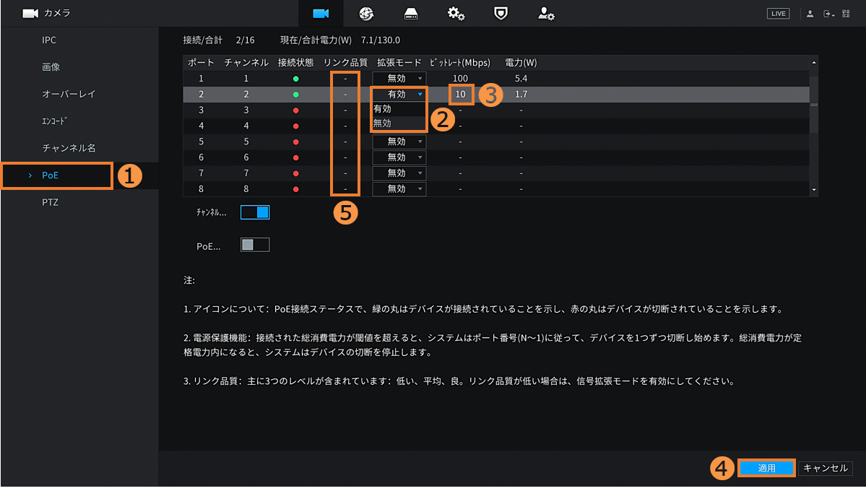
Task: Open the Security shield icon
Action: [x=501, y=13]
